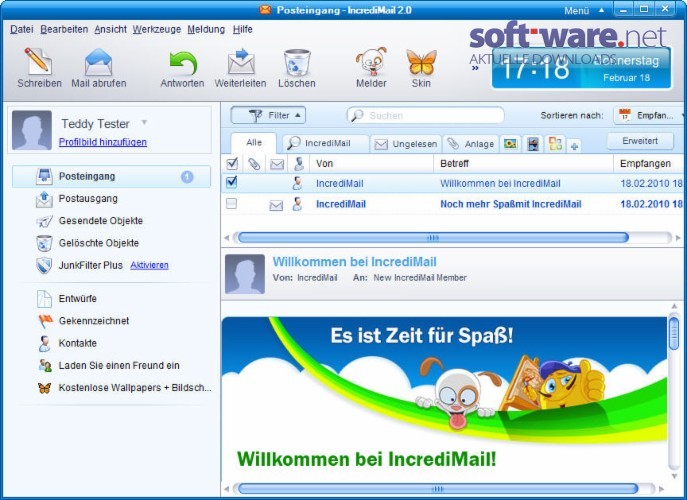Click the multi-colored squares filter tab icon
687x500 pixels.
point(555,143)
